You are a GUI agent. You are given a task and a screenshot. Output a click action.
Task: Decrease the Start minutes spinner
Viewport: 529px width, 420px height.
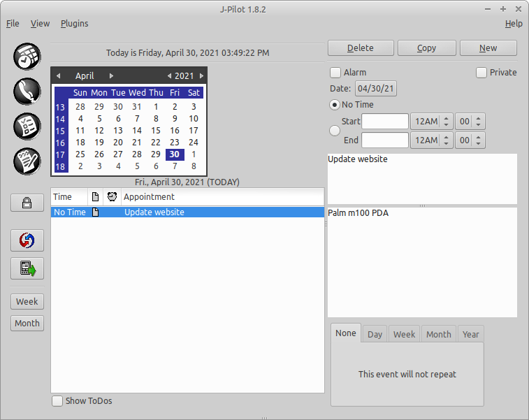coord(479,124)
